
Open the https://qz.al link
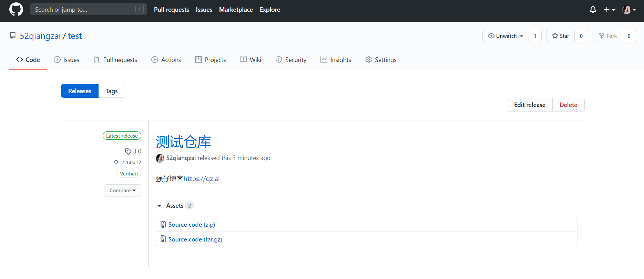(x=202, y=179)
